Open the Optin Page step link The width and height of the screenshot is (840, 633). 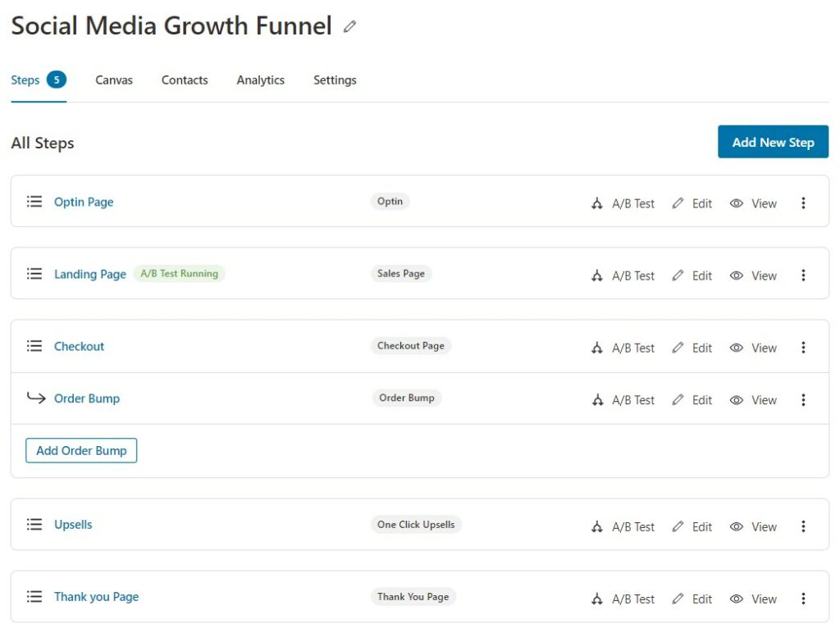pyautogui.click(x=84, y=202)
